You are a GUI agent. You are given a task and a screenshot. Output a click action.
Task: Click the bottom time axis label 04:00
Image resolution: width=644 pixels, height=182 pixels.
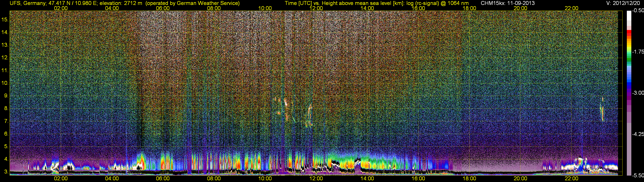coord(112,179)
